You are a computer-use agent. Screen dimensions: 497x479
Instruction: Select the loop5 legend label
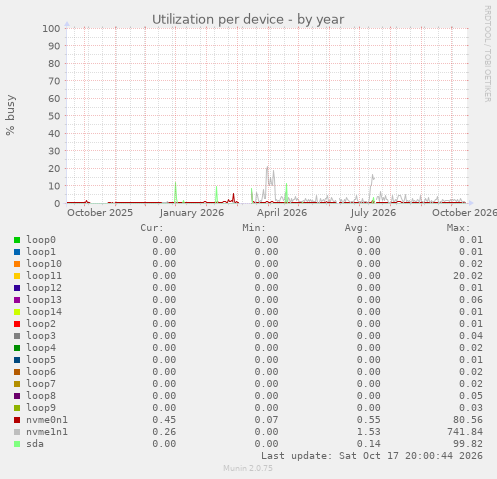pyautogui.click(x=41, y=360)
